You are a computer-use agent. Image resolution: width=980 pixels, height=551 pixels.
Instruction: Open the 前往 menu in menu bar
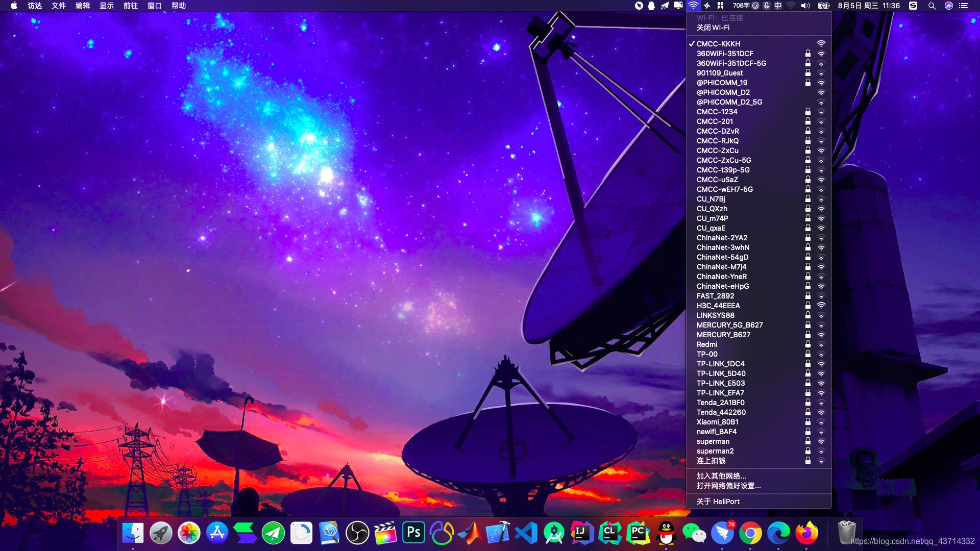tap(131, 6)
